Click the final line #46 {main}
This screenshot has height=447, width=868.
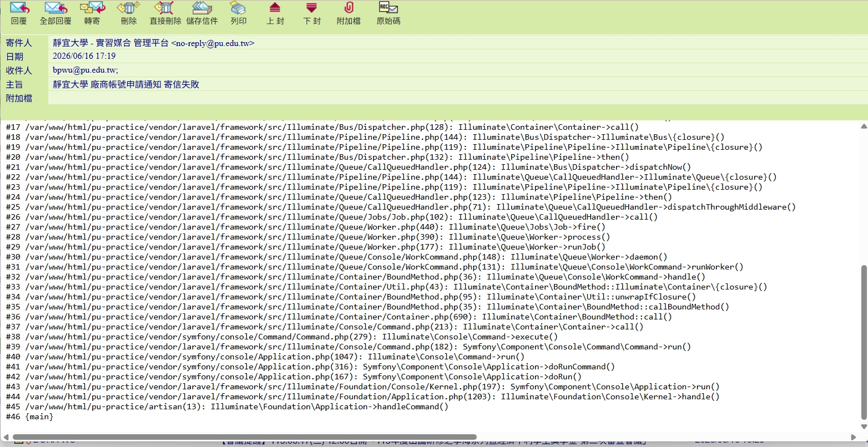tap(29, 416)
